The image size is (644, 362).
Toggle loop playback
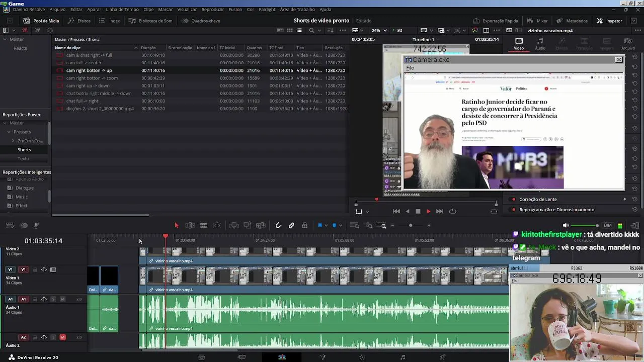(x=452, y=212)
